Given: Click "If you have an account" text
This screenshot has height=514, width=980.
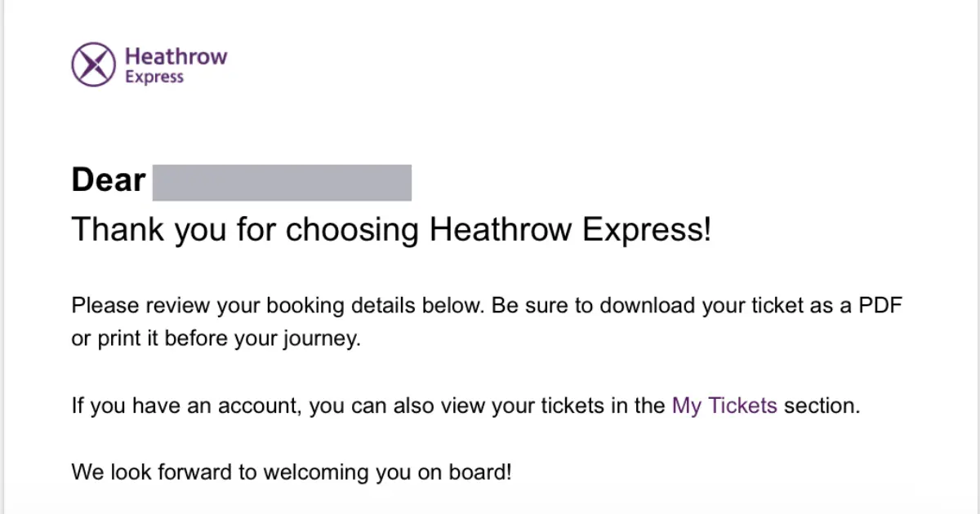Looking at the screenshot, I should pyautogui.click(x=188, y=405).
